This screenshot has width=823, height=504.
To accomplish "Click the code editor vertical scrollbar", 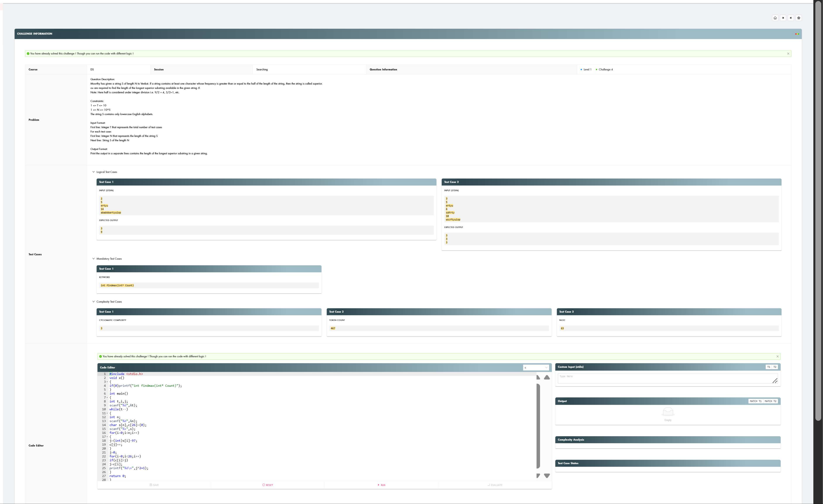I will pyautogui.click(x=538, y=426).
